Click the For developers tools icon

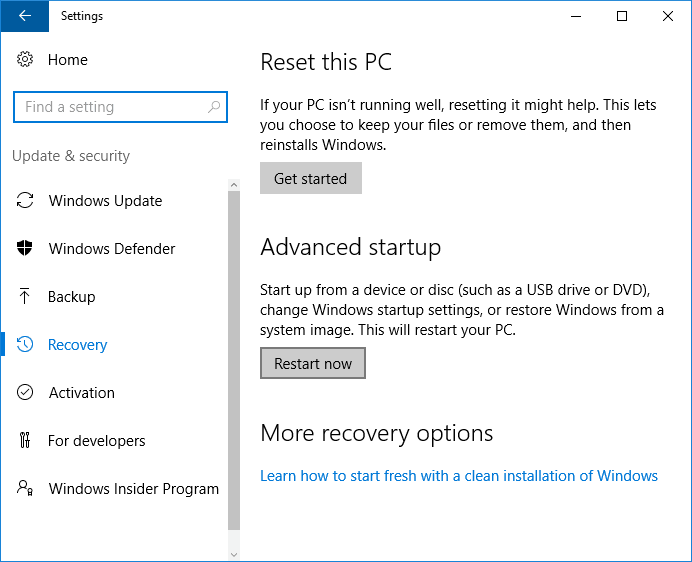[25, 440]
